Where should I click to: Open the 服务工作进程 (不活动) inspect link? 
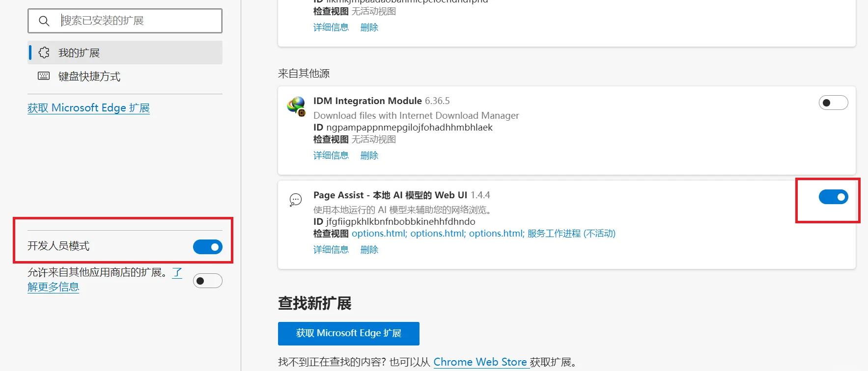click(571, 234)
